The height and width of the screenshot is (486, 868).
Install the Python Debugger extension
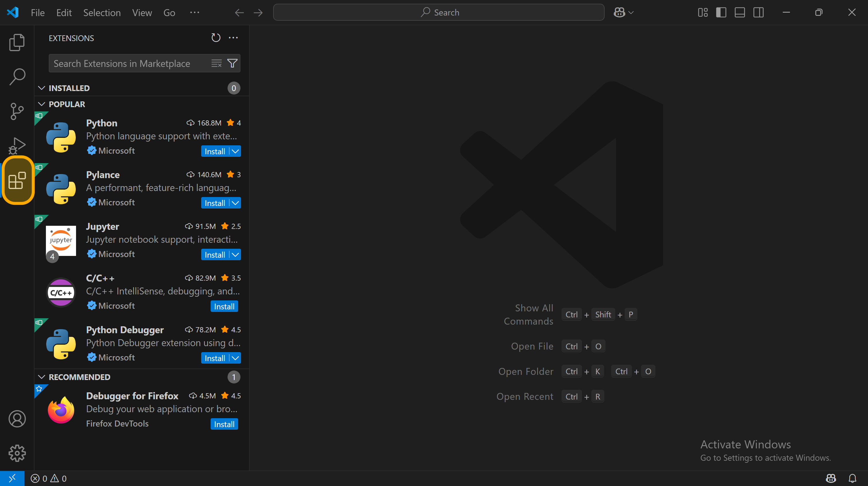click(x=215, y=358)
